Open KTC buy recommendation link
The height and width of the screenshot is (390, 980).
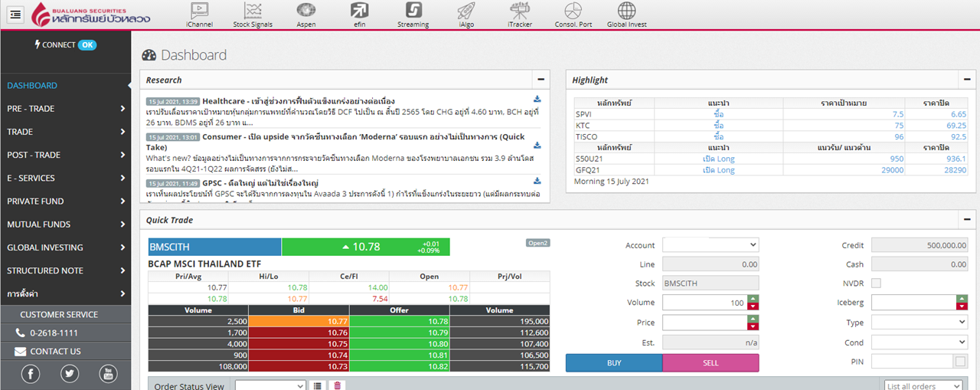[718, 126]
